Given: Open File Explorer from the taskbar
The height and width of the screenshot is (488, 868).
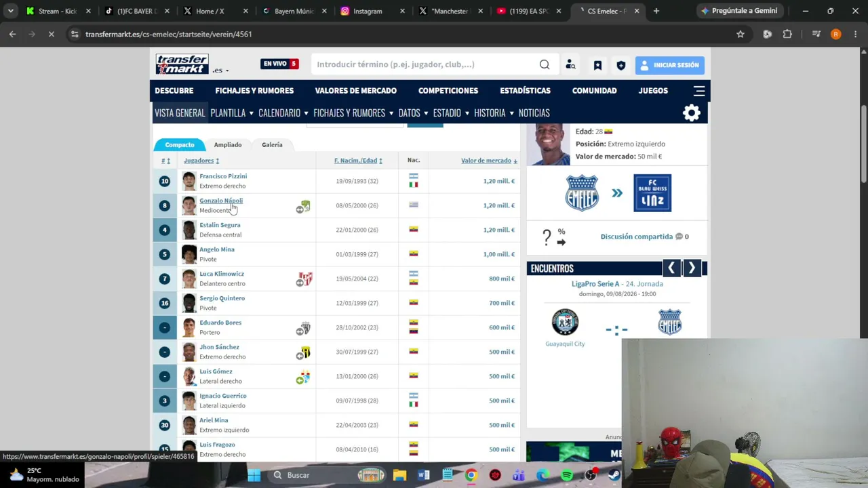Looking at the screenshot, I should [399, 475].
